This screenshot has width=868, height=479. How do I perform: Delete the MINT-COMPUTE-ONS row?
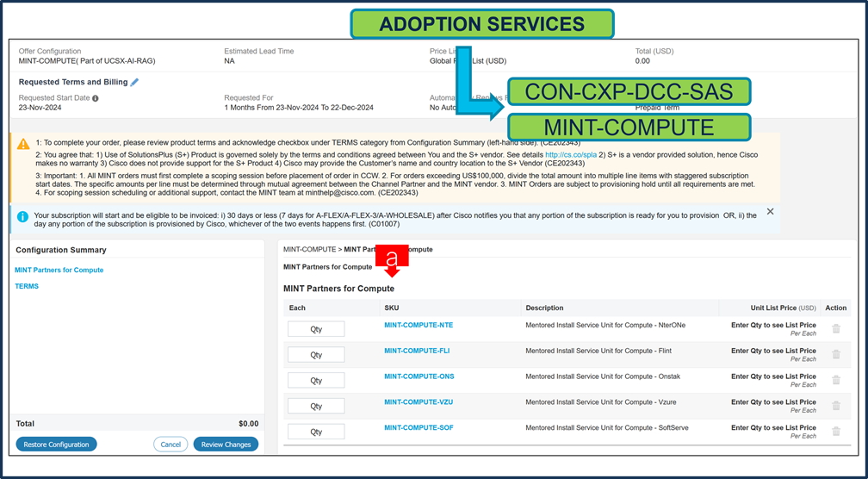tap(836, 380)
